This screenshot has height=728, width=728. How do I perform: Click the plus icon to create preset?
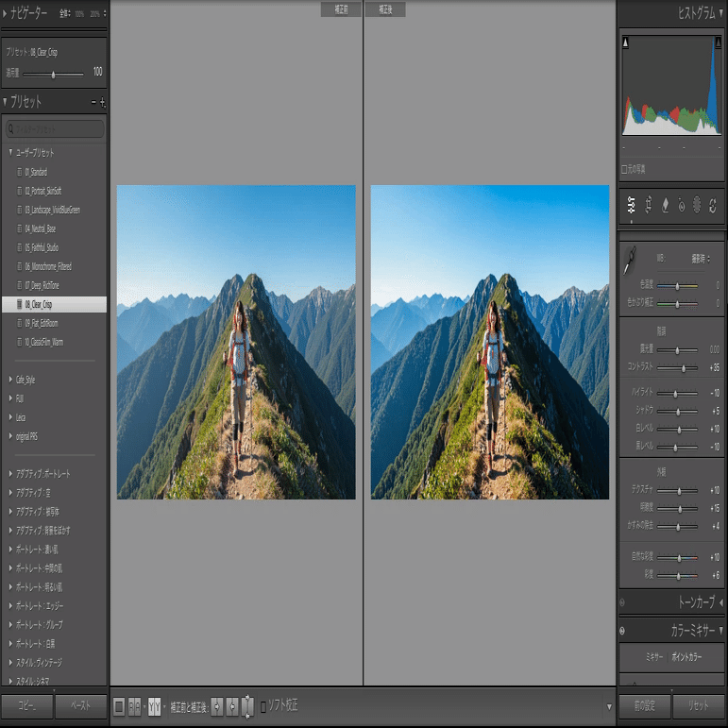(x=103, y=102)
